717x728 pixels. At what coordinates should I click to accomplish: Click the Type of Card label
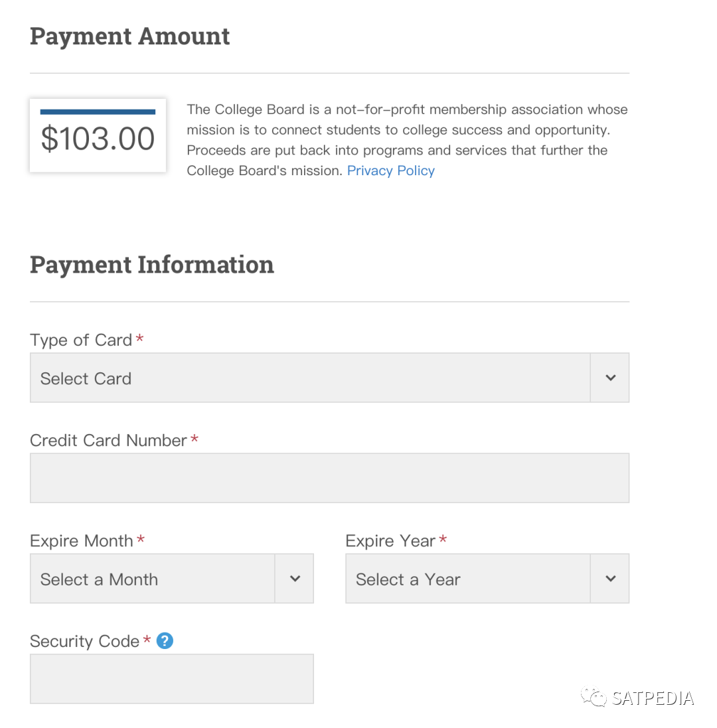click(81, 340)
